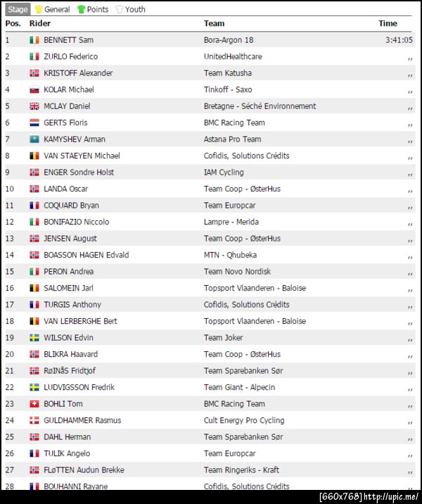This screenshot has height=504, width=422.
Task: Click the white jersey icon
Action: point(119,10)
